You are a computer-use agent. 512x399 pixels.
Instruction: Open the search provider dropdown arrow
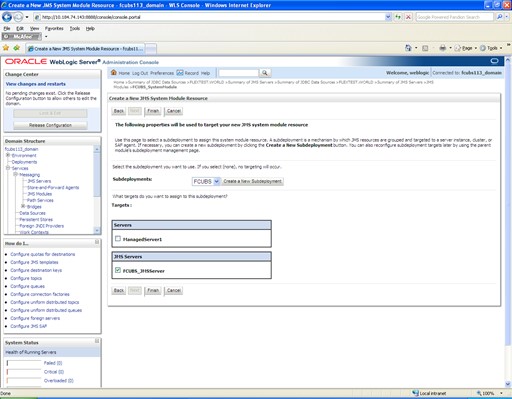(x=507, y=17)
